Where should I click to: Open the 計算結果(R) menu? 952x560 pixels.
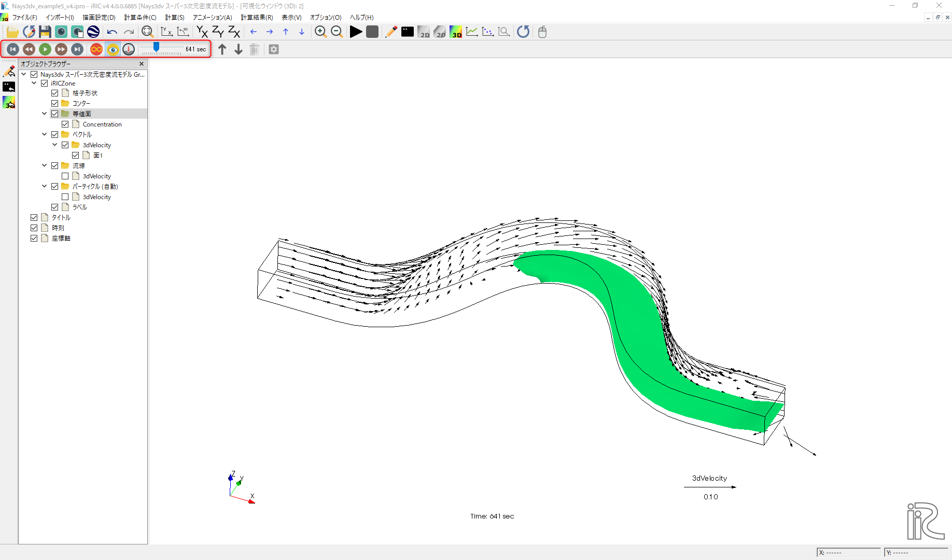click(x=257, y=18)
